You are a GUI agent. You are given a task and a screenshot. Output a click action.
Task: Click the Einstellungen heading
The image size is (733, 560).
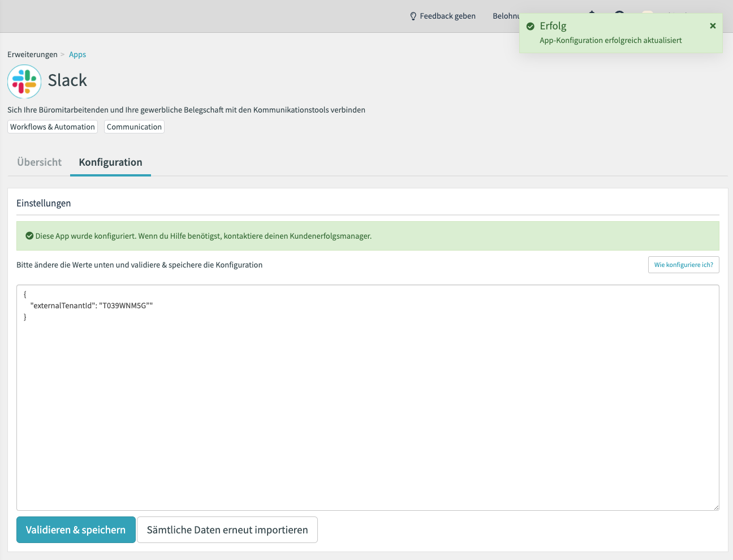(44, 203)
